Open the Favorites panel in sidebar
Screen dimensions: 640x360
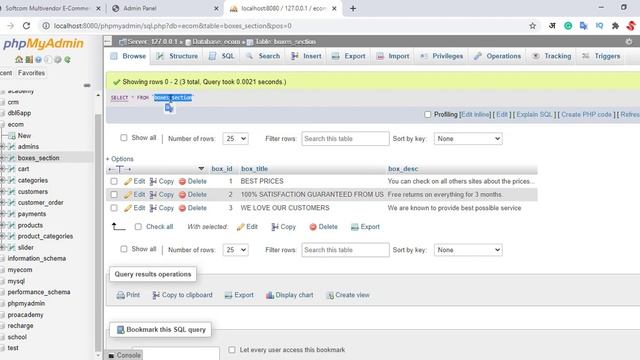click(31, 73)
